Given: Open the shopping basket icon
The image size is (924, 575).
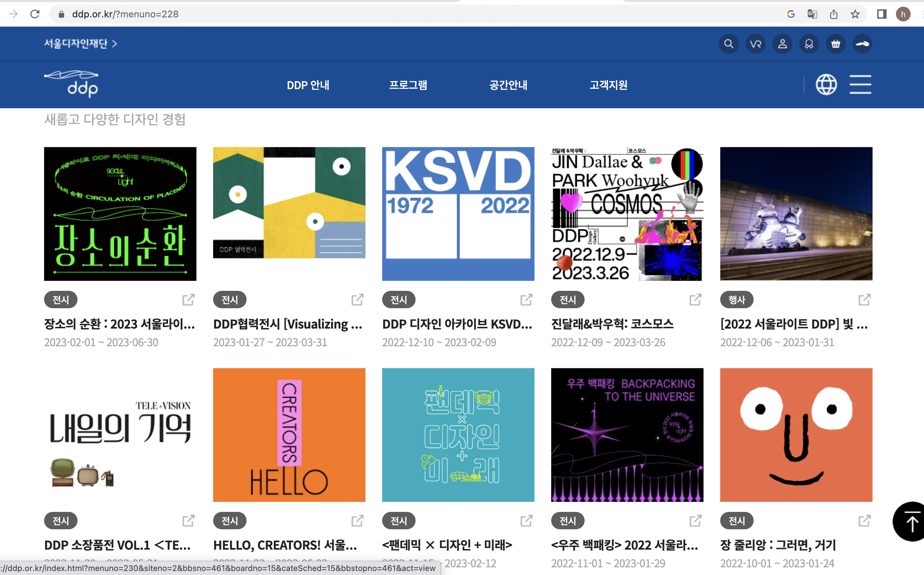Looking at the screenshot, I should pyautogui.click(x=836, y=44).
